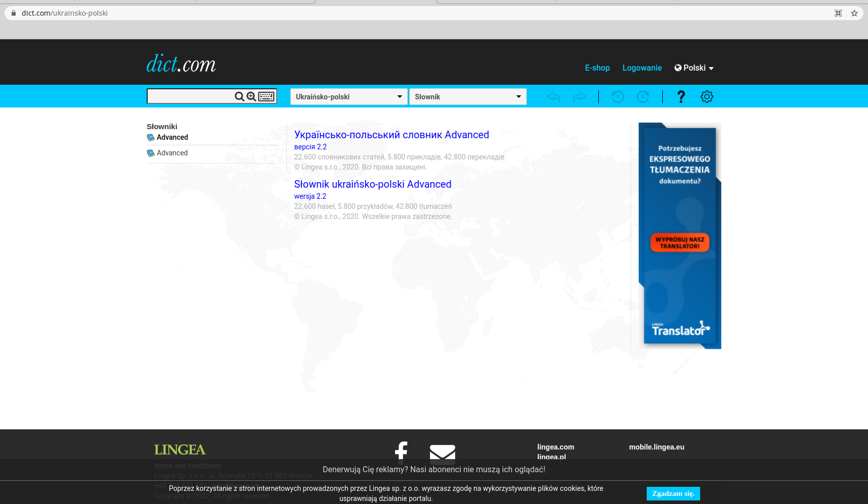Select bold Advanced dictionary in sidebar

pos(172,137)
